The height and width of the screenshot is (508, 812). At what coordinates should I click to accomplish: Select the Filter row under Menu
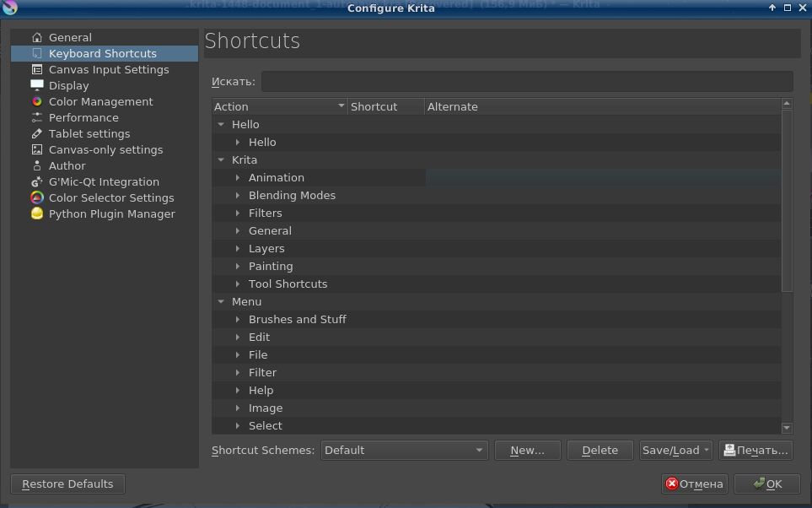click(497, 372)
